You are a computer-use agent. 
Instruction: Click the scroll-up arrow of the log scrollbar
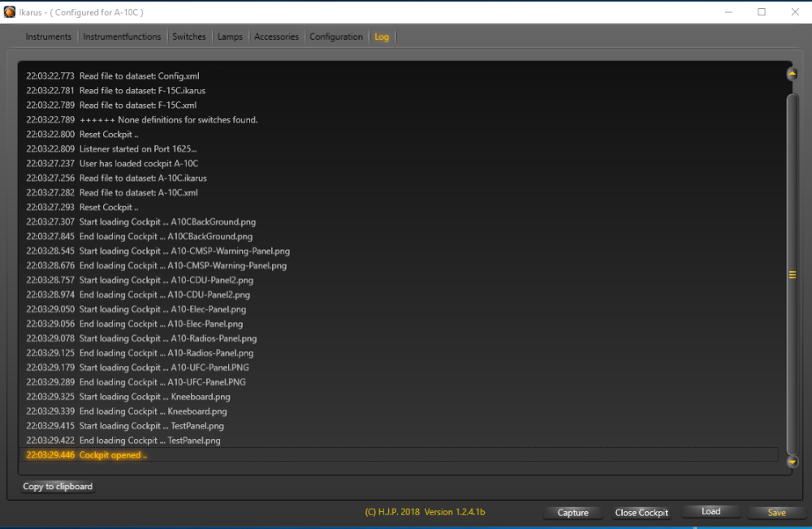tap(792, 74)
